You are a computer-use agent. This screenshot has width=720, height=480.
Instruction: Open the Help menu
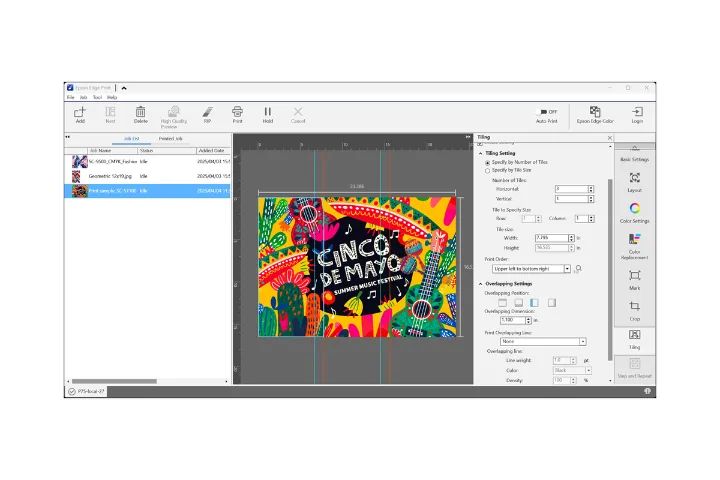(x=112, y=97)
